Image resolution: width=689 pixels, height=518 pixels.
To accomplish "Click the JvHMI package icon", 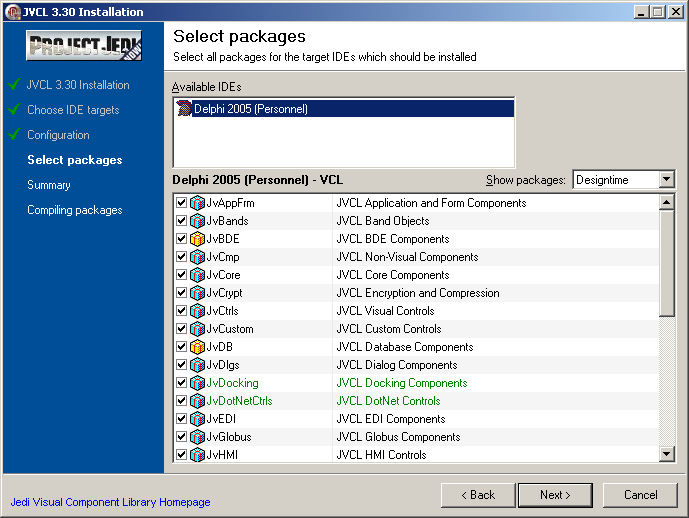I will coord(197,455).
